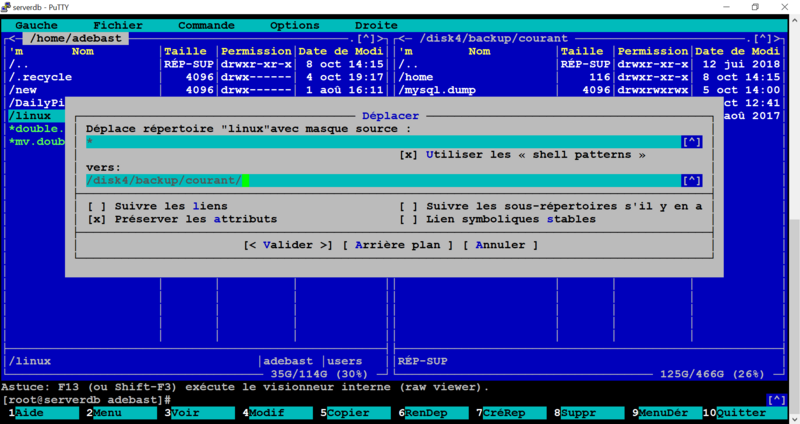
Task: Toggle 'Utiliser les shell patterns' checkbox
Action: click(x=408, y=155)
